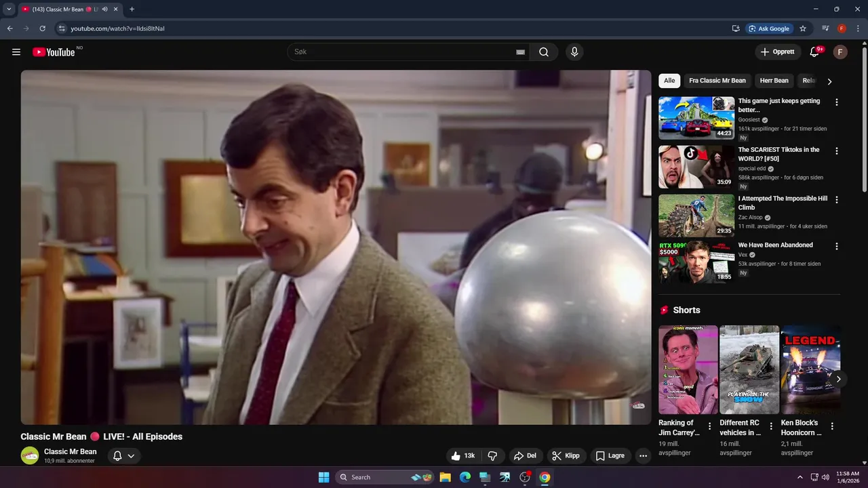Open I Attempted The Impossible Hill Climb thumbnail
This screenshot has width=868, height=488.
(x=696, y=216)
